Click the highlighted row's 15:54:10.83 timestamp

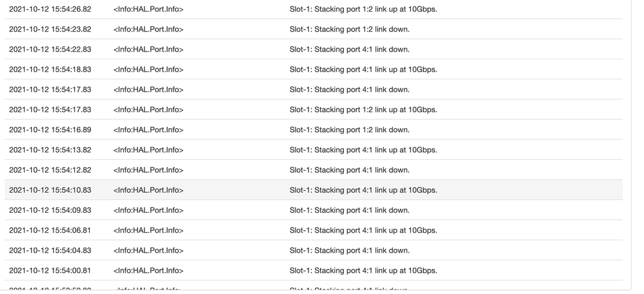coord(50,190)
